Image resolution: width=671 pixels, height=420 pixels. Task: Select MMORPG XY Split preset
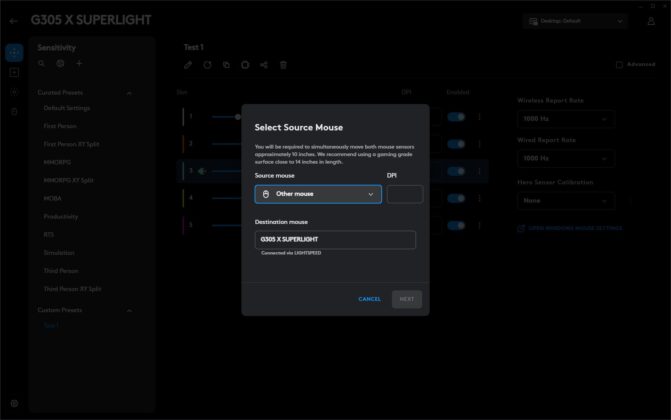[68, 180]
